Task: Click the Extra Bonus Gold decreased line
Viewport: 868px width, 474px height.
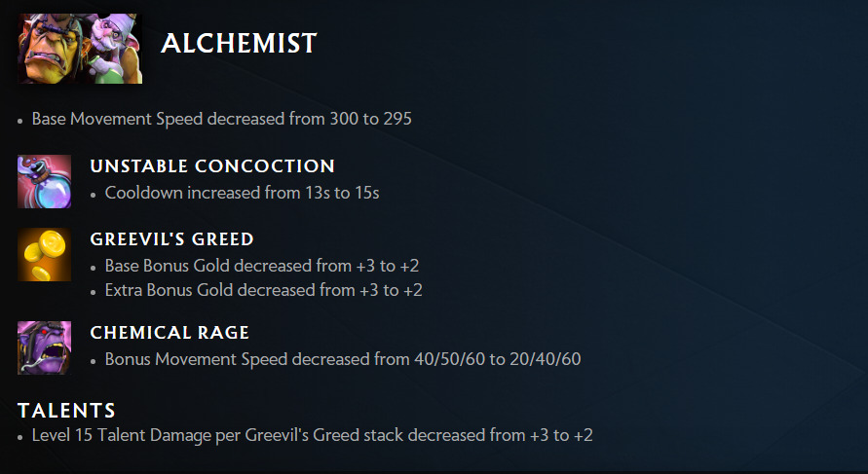Action: [x=263, y=290]
